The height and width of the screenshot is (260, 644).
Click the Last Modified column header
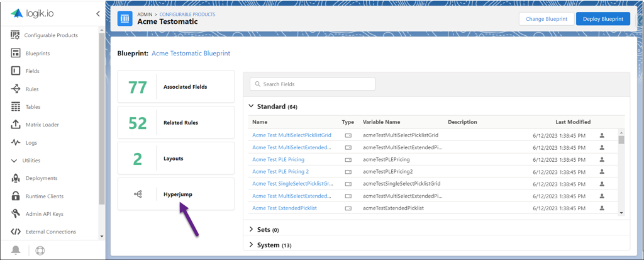coord(573,122)
